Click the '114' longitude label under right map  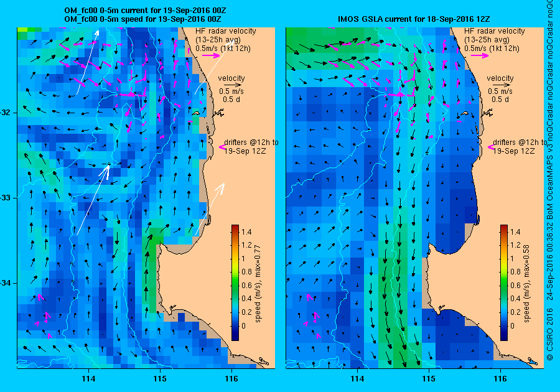click(x=357, y=379)
